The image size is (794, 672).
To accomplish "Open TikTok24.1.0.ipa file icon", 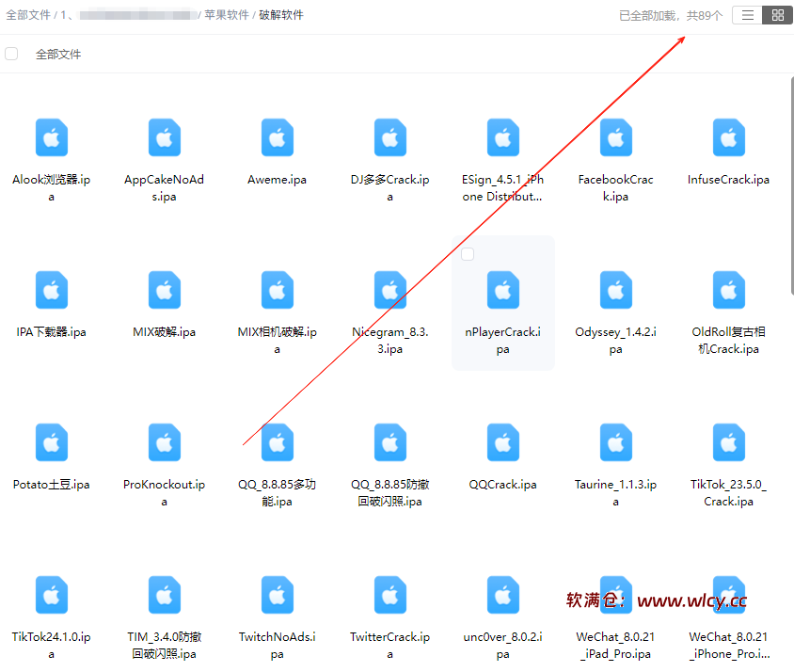I will 51,595.
